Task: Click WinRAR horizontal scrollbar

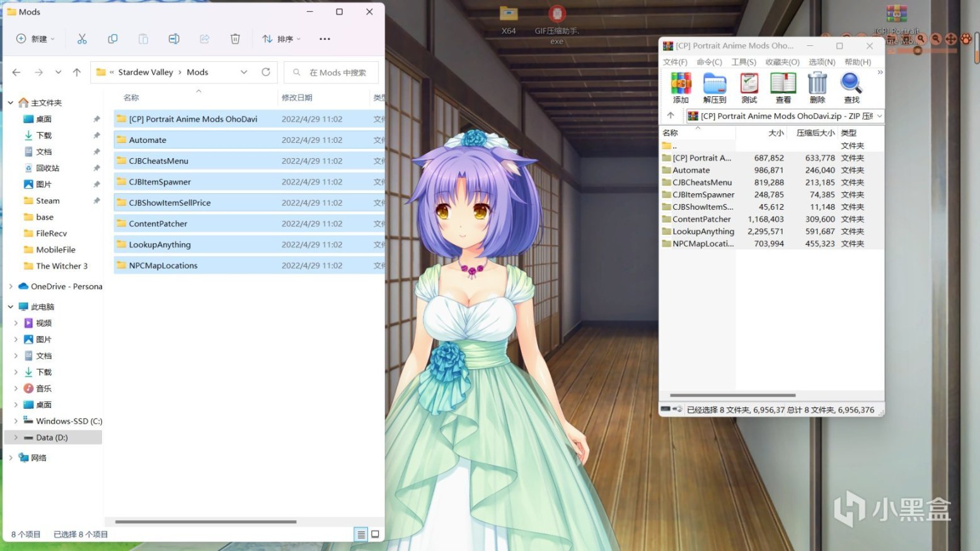Action: pyautogui.click(x=732, y=395)
